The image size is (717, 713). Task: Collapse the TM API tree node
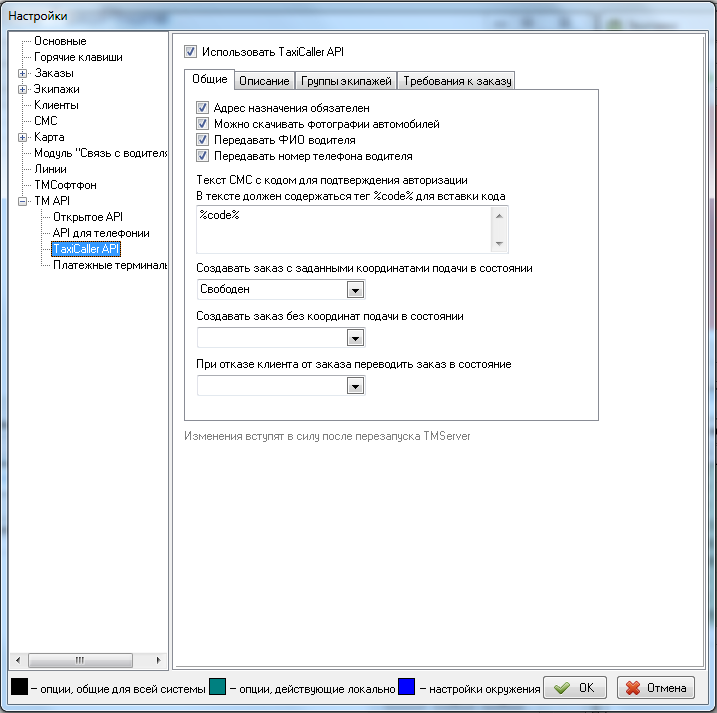click(23, 201)
